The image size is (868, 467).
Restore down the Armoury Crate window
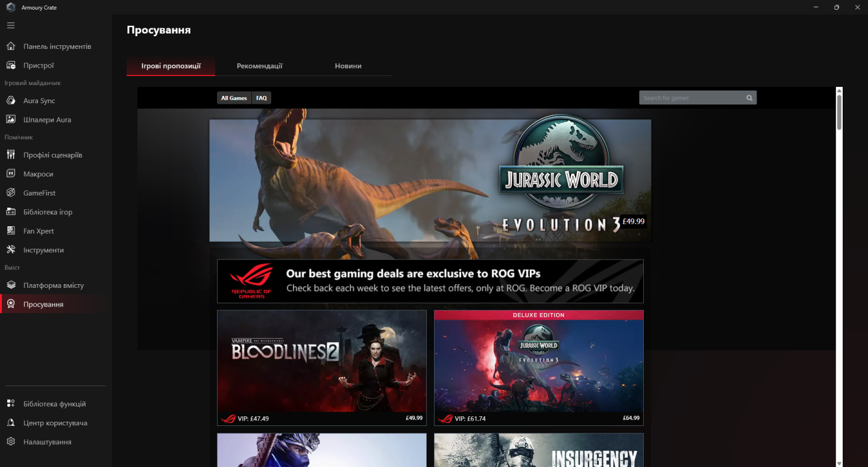837,7
